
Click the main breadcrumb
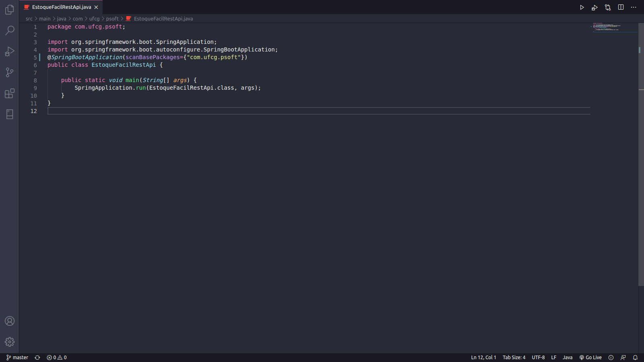pos(45,19)
